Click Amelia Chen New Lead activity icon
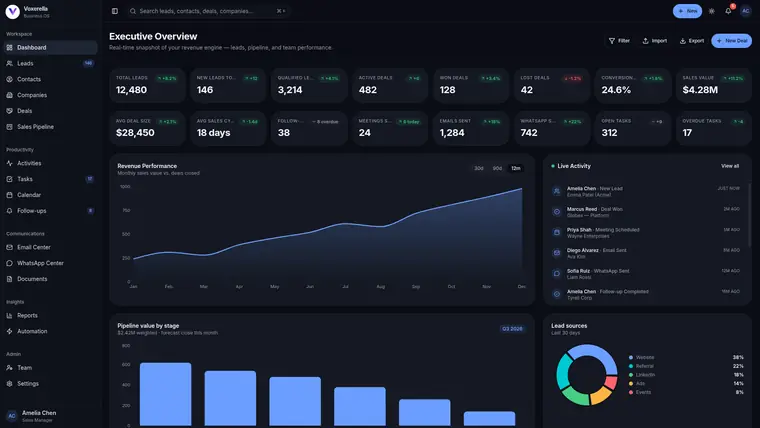The height and width of the screenshot is (428, 760). pos(557,191)
